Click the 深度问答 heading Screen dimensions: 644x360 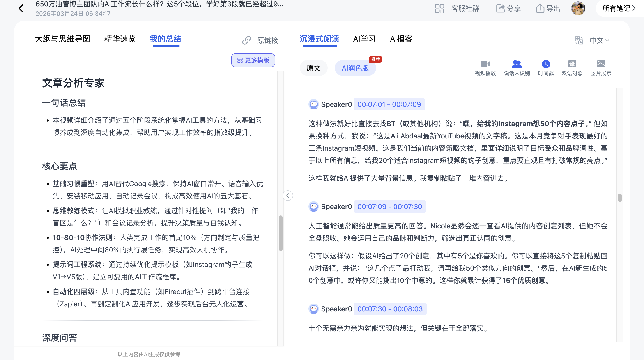coord(59,337)
